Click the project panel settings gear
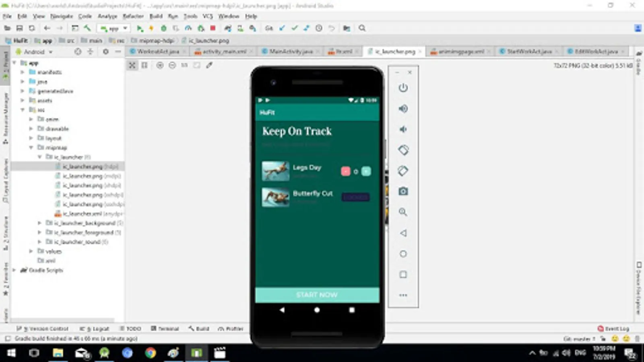 105,52
